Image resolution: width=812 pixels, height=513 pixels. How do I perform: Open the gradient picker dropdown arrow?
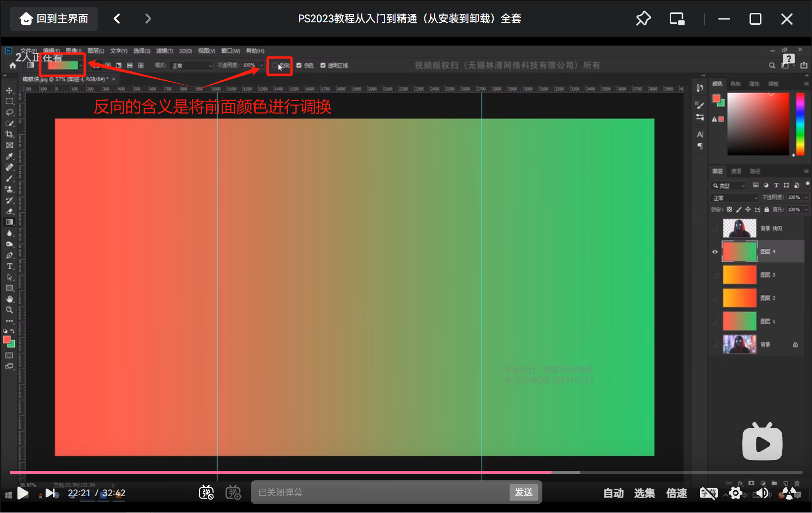81,65
